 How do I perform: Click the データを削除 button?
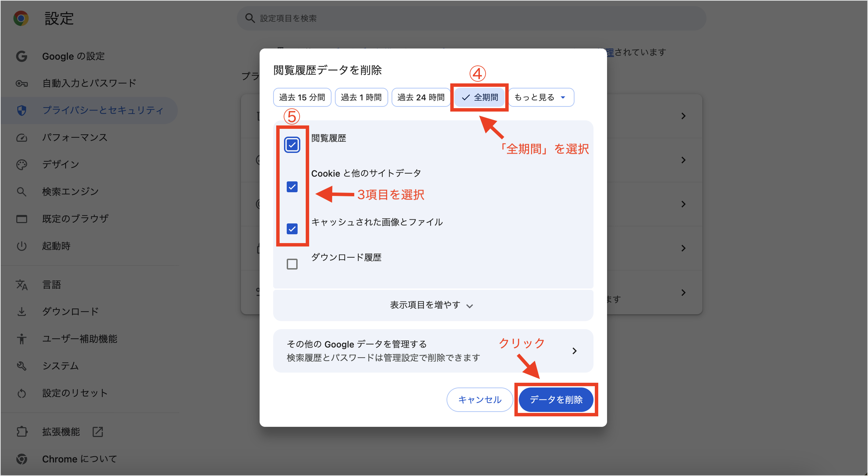(x=556, y=399)
